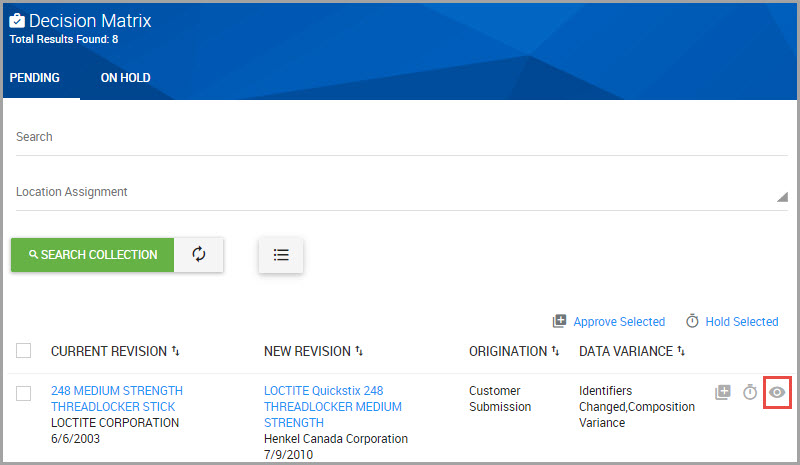Viewport: 800px width, 465px height.
Task: Click the NEW REVISION column header
Action: (x=307, y=351)
